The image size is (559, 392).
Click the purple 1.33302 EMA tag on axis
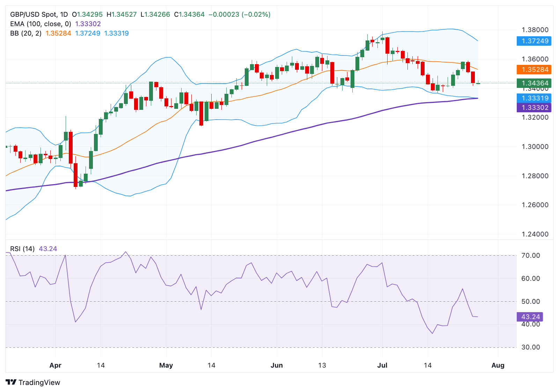534,107
